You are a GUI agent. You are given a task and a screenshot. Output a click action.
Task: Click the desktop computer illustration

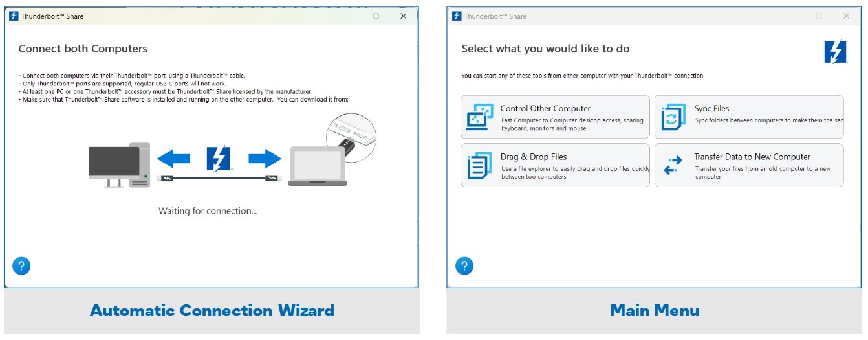click(x=120, y=165)
